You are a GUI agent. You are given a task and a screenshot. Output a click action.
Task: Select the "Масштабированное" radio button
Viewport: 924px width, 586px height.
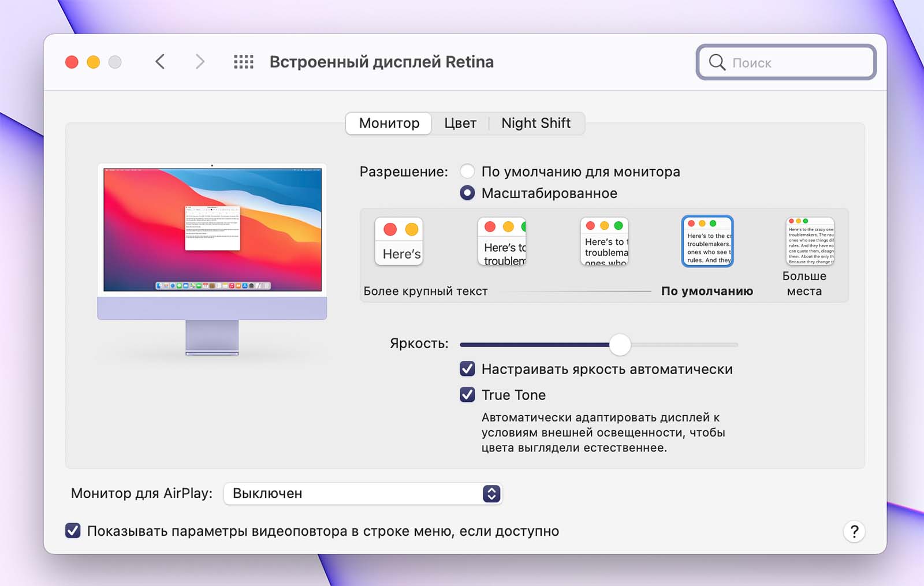pyautogui.click(x=467, y=193)
